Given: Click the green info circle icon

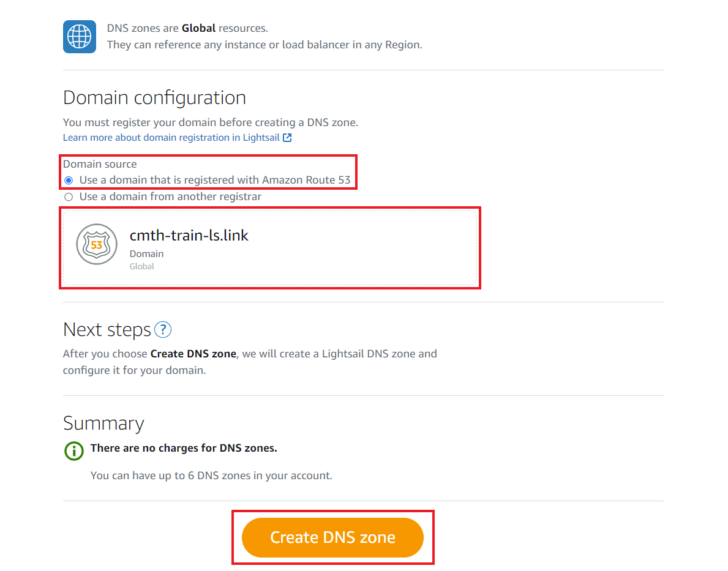Looking at the screenshot, I should [x=74, y=451].
